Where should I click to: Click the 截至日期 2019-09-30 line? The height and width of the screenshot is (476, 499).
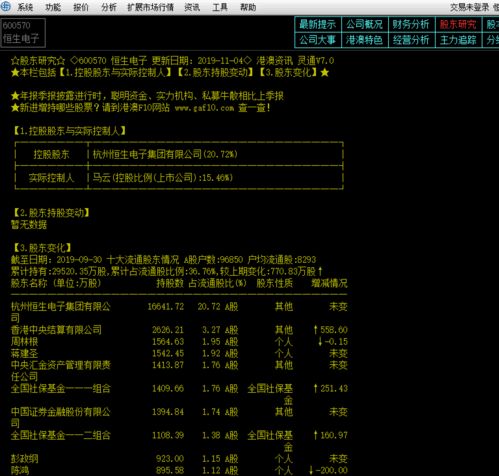click(164, 260)
